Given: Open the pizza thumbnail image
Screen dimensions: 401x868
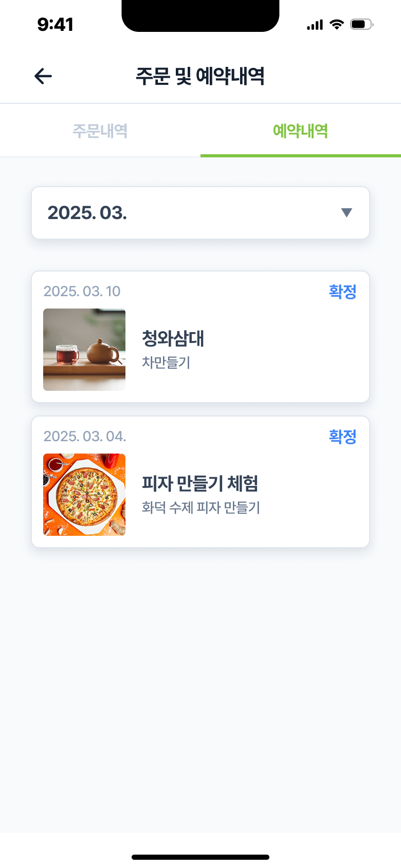Looking at the screenshot, I should pos(84,495).
